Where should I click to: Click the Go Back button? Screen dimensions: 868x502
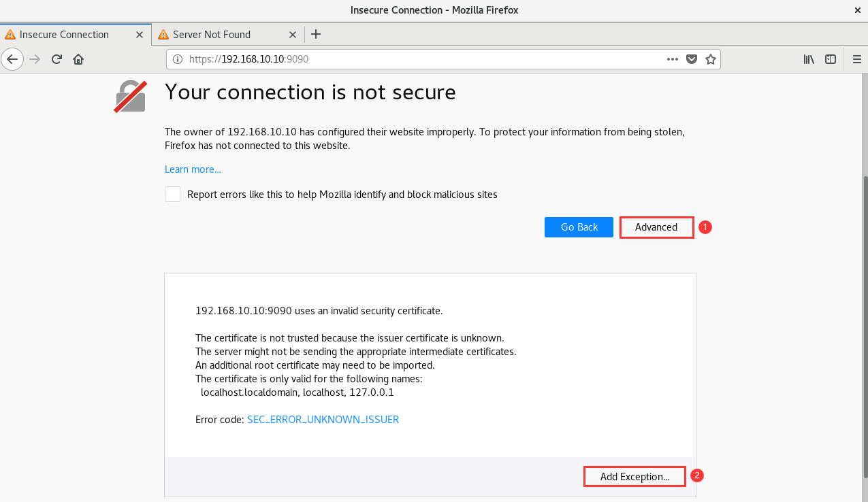point(579,227)
